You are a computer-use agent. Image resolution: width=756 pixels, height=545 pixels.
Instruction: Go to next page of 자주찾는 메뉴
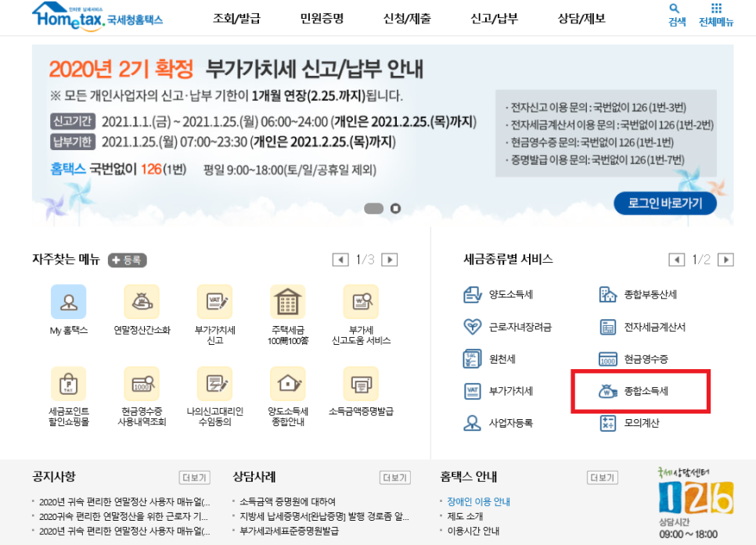point(390,260)
